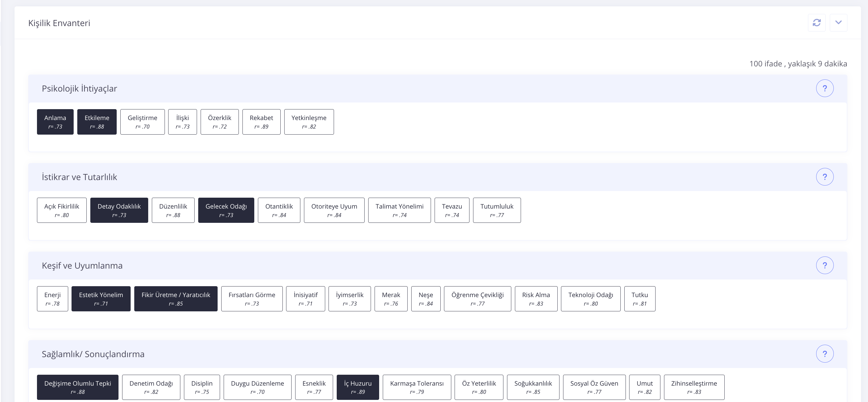Click the refresh icon in Kişilik Envanteri header
Image resolution: width=868 pixels, height=402 pixels.
tap(816, 22)
